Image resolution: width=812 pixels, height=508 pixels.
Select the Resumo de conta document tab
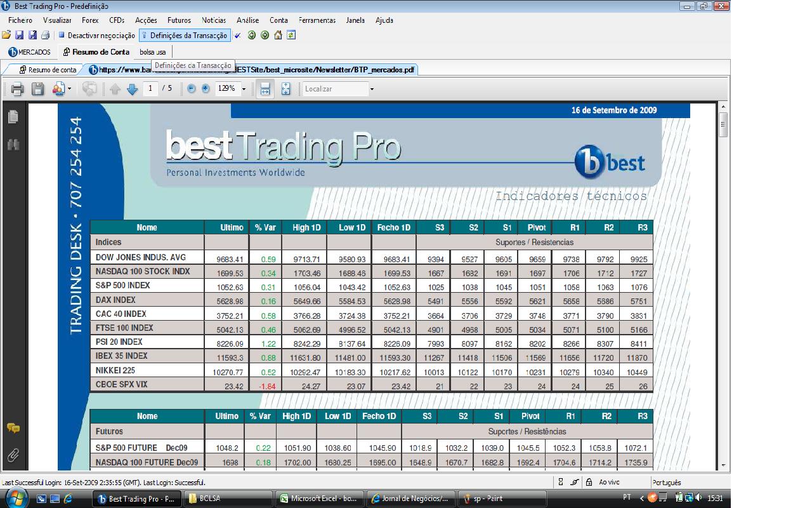click(x=48, y=70)
